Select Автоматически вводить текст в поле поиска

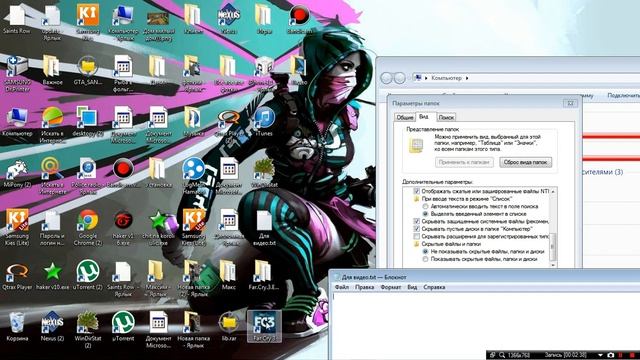click(425, 207)
